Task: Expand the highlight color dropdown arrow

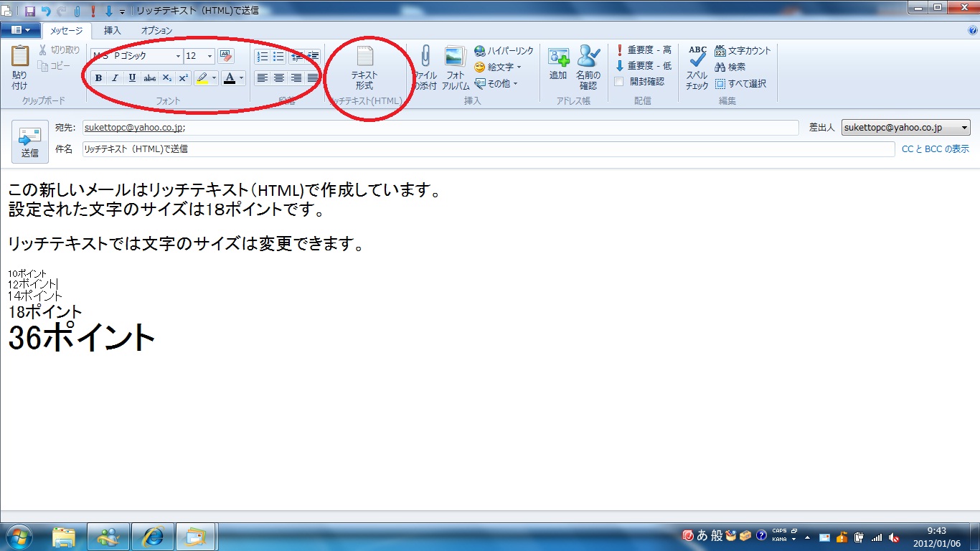Action: click(x=215, y=77)
